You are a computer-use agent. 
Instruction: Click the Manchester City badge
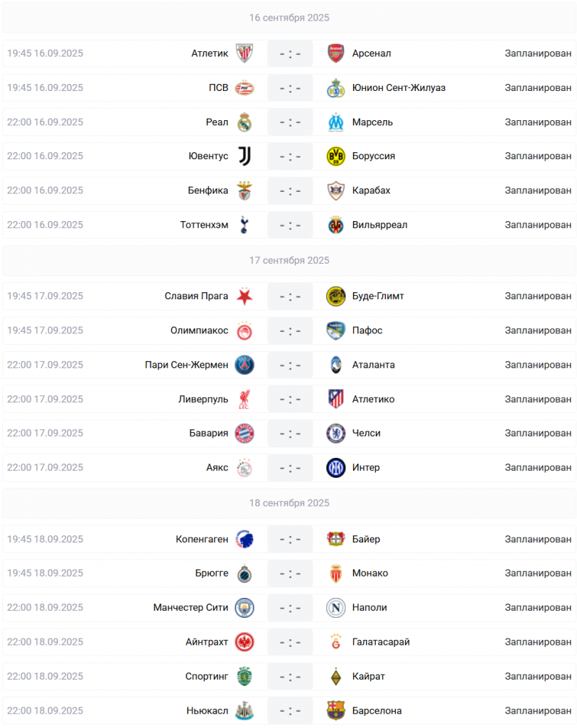(x=244, y=608)
